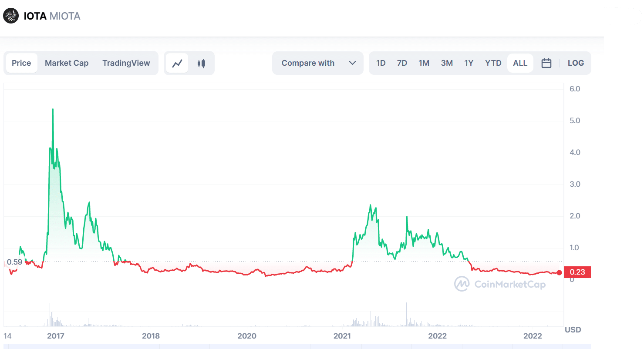
Task: Expand the Compare with chevron arrow
Action: pos(353,63)
